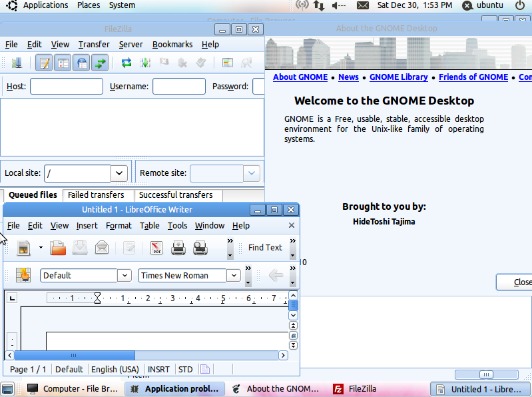
Task: Click the tab stop type selector on ruler
Action: tap(12, 298)
